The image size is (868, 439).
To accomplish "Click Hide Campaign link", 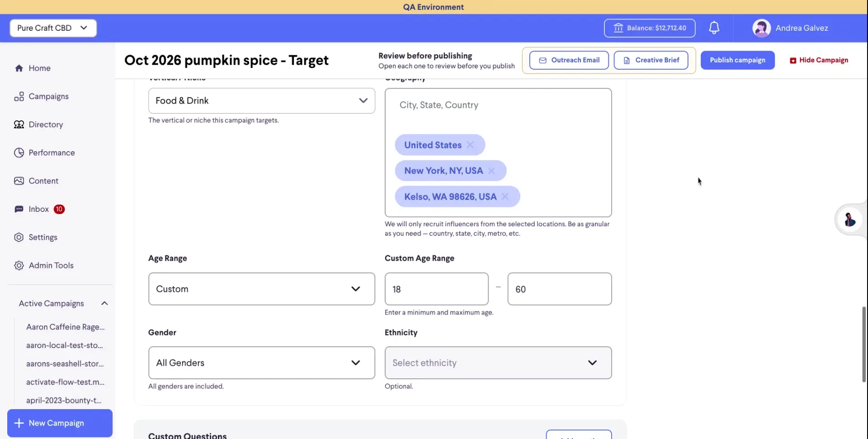I will [819, 60].
